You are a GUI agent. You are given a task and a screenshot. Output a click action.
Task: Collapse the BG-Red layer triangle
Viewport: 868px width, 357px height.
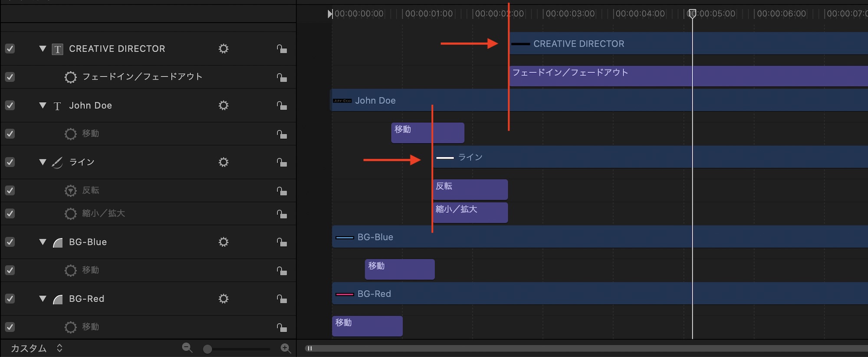click(x=43, y=298)
